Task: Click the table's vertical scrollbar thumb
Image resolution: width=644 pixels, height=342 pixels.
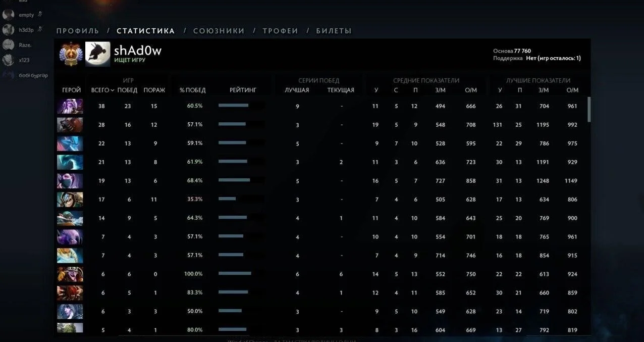Action: (589, 109)
